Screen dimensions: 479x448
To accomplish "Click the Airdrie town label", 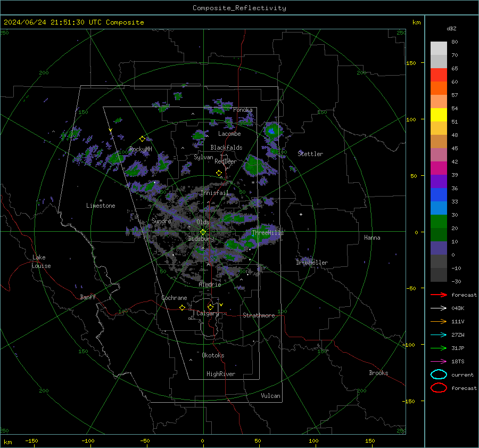I will [210, 284].
